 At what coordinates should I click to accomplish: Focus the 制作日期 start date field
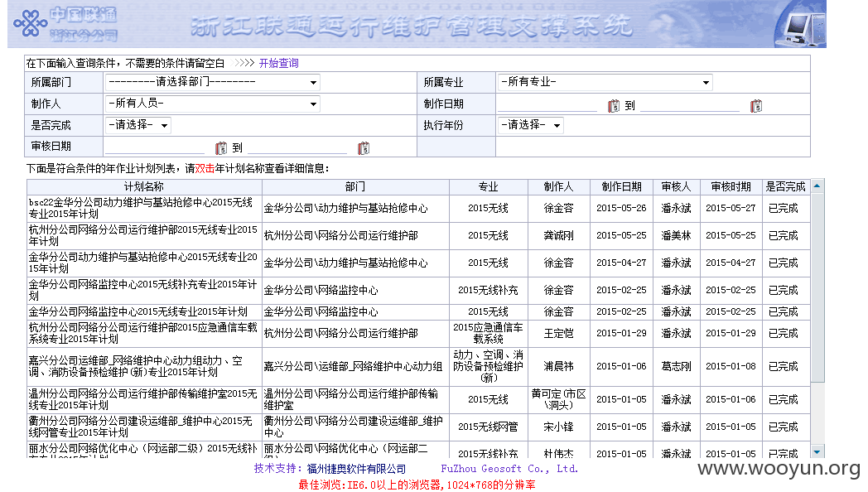[547, 104]
